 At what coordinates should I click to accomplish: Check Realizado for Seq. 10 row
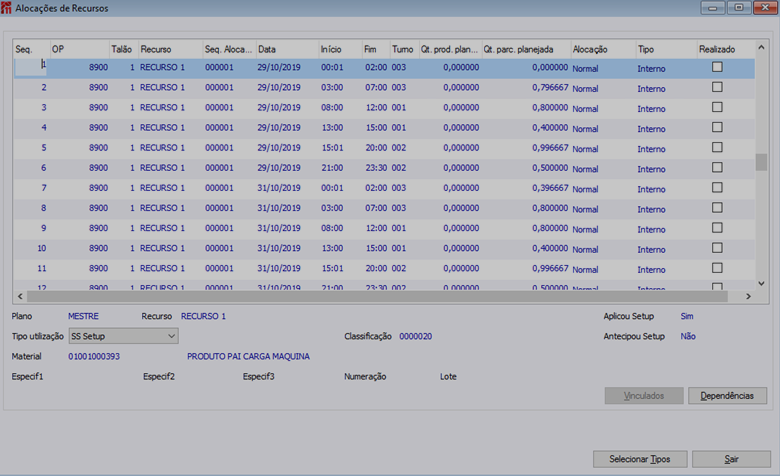717,248
